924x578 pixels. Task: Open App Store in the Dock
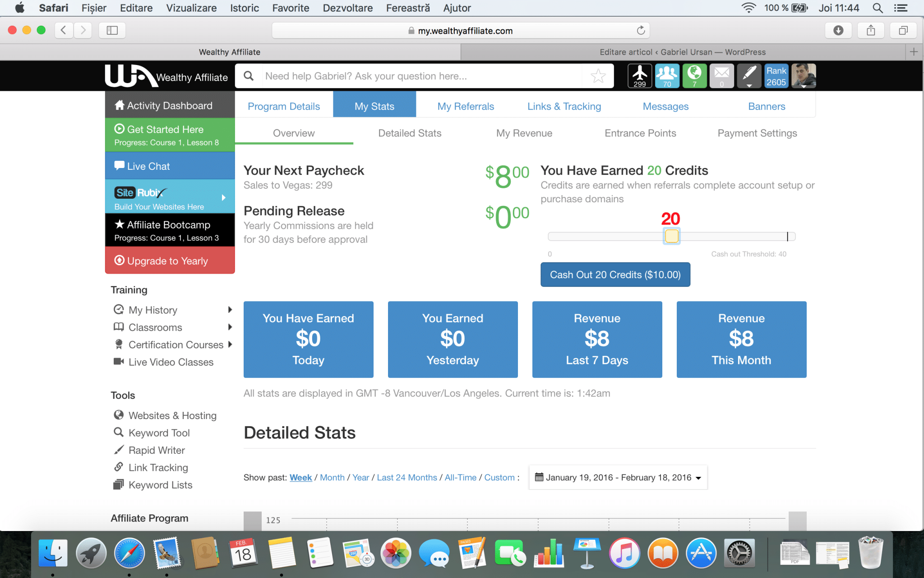point(701,553)
